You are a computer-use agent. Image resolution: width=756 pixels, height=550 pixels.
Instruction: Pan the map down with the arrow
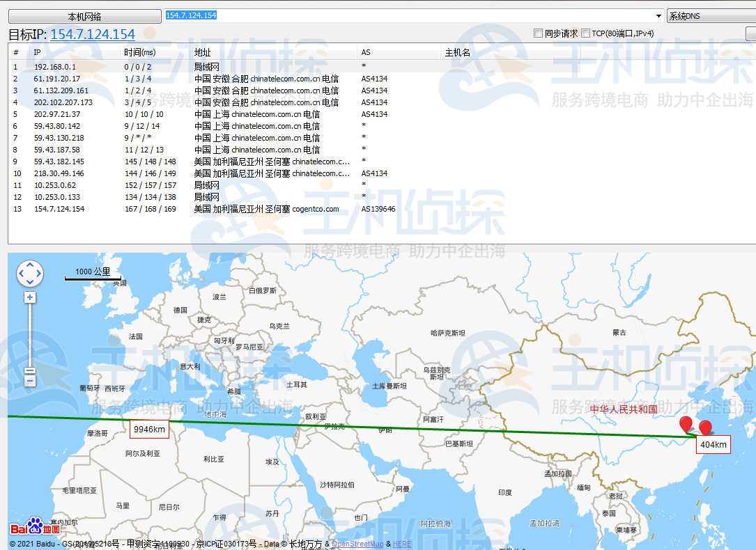point(30,283)
